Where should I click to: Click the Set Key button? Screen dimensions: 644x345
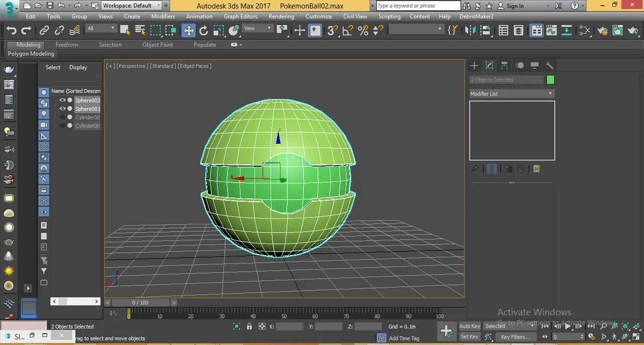(470, 336)
